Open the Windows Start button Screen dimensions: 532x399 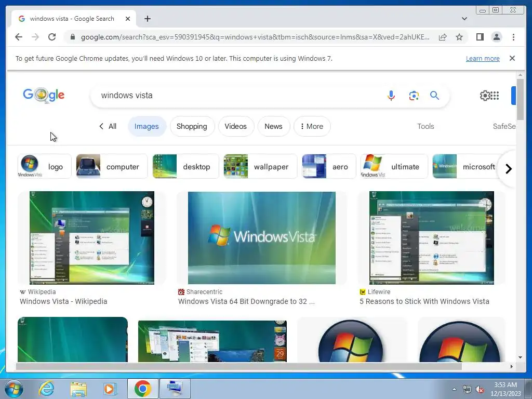coord(14,389)
